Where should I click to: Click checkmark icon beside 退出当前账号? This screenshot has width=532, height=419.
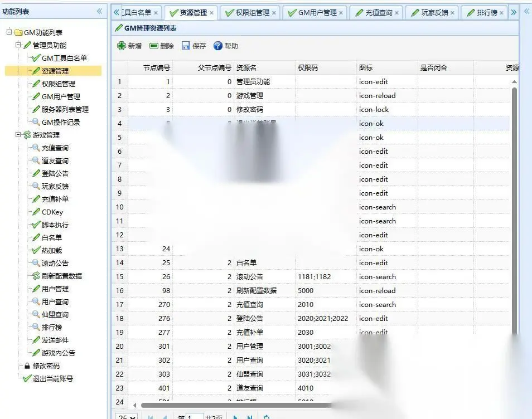(x=27, y=379)
